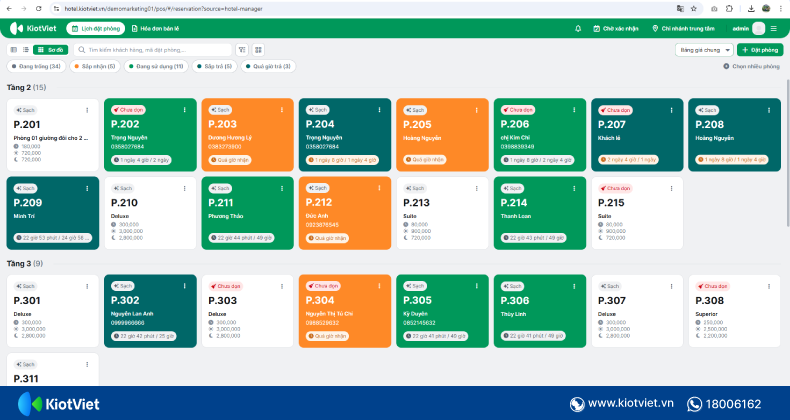Switch to the list view icon
Viewport: 790px width, 420px height.
26,50
